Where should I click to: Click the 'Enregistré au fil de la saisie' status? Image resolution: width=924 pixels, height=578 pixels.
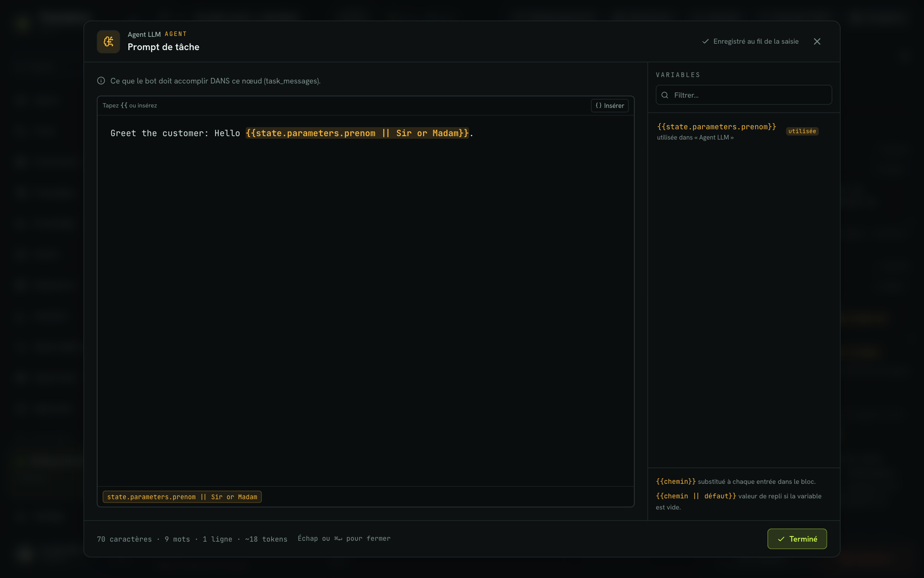(756, 42)
